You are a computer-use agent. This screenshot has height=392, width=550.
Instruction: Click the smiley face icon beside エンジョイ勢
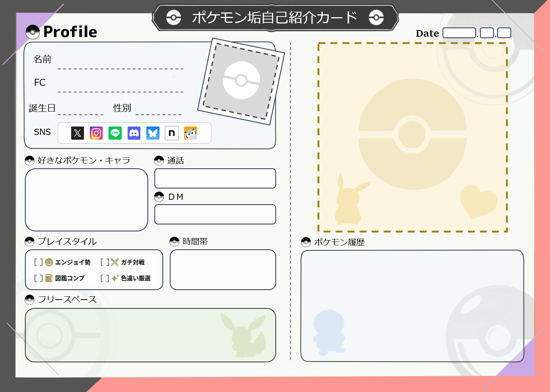49,262
